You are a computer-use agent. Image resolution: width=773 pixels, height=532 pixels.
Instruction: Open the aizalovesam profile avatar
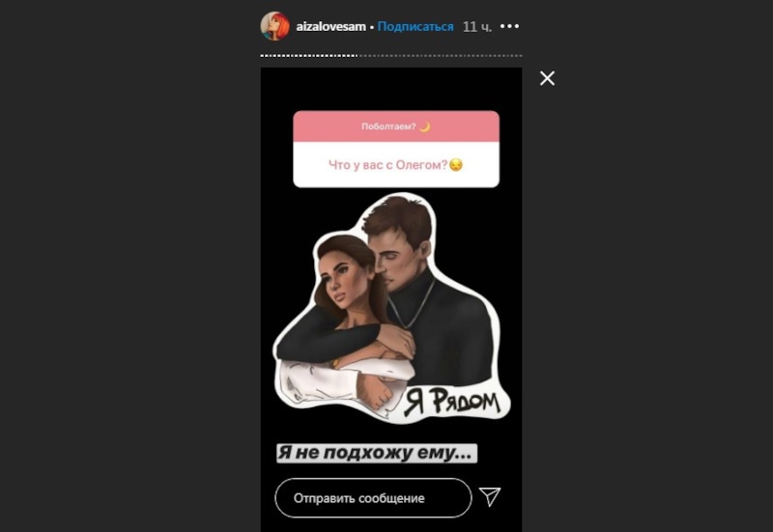click(x=275, y=26)
